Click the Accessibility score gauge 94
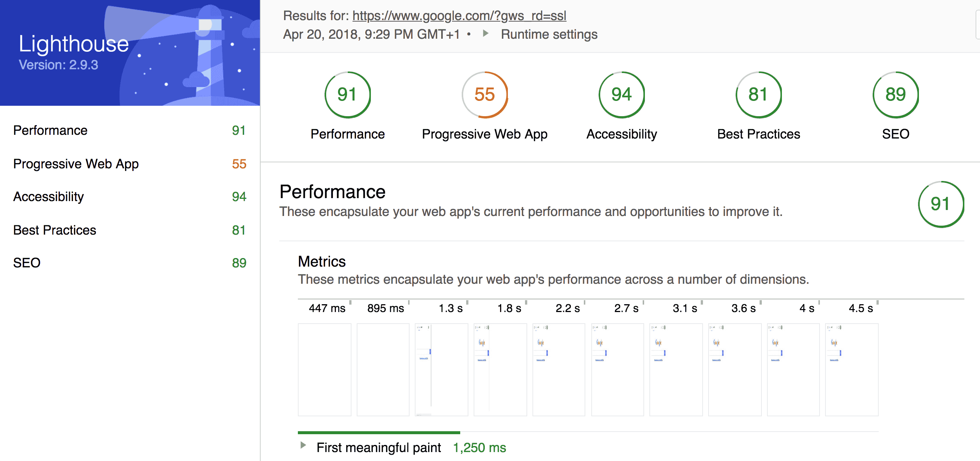 tap(622, 95)
